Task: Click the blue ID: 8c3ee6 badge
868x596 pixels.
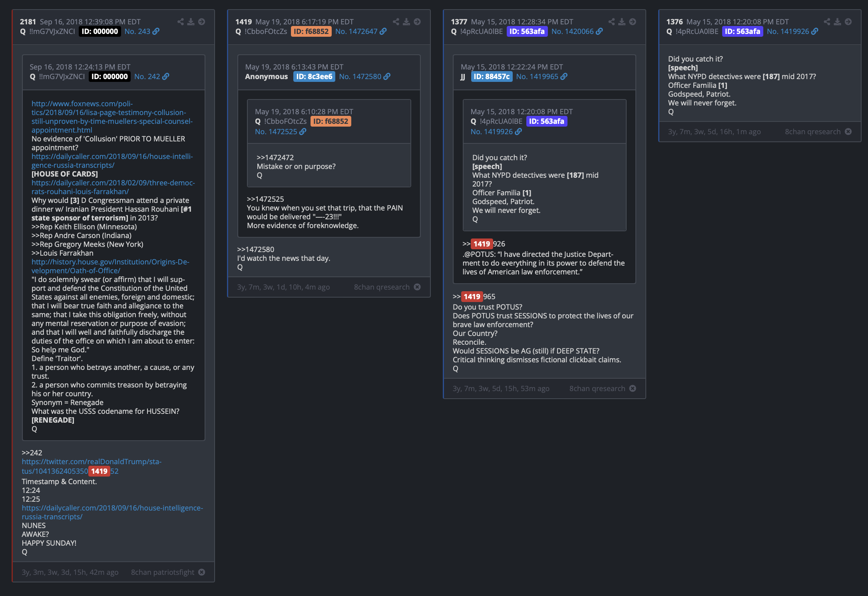Action: [x=314, y=76]
